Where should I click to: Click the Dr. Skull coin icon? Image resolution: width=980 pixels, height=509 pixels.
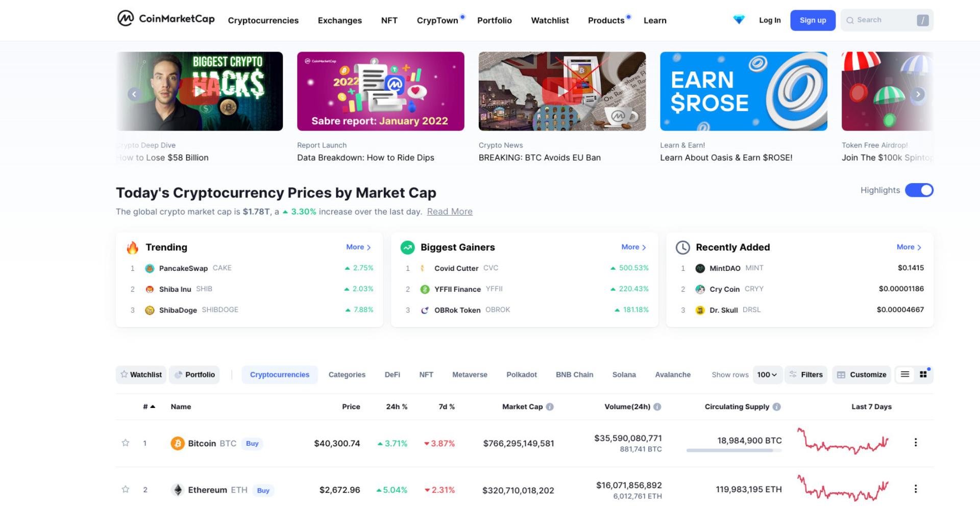(x=700, y=310)
